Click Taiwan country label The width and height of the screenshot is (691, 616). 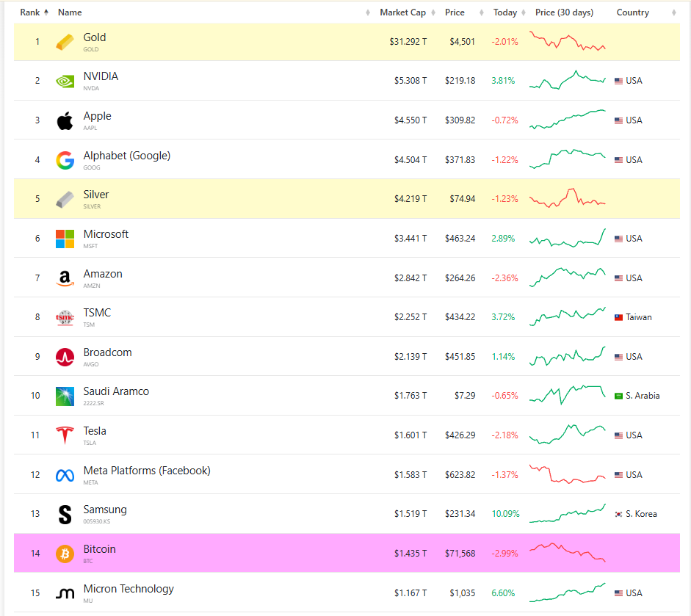click(x=639, y=317)
